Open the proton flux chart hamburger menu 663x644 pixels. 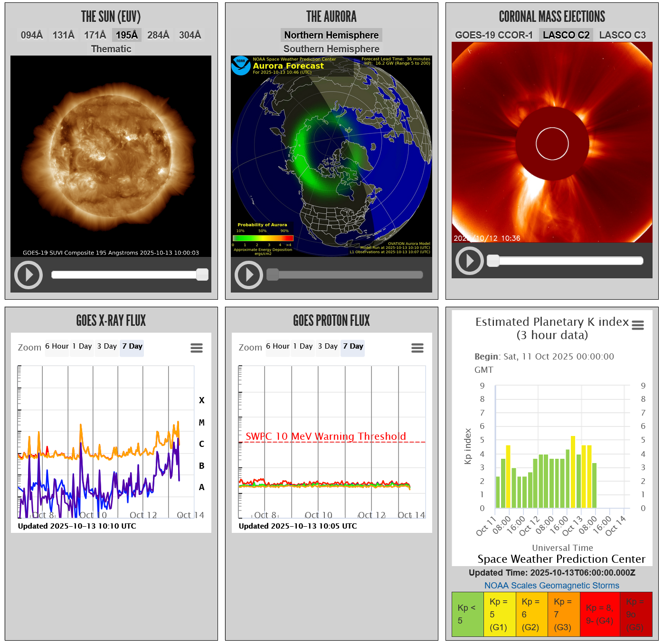pyautogui.click(x=417, y=348)
